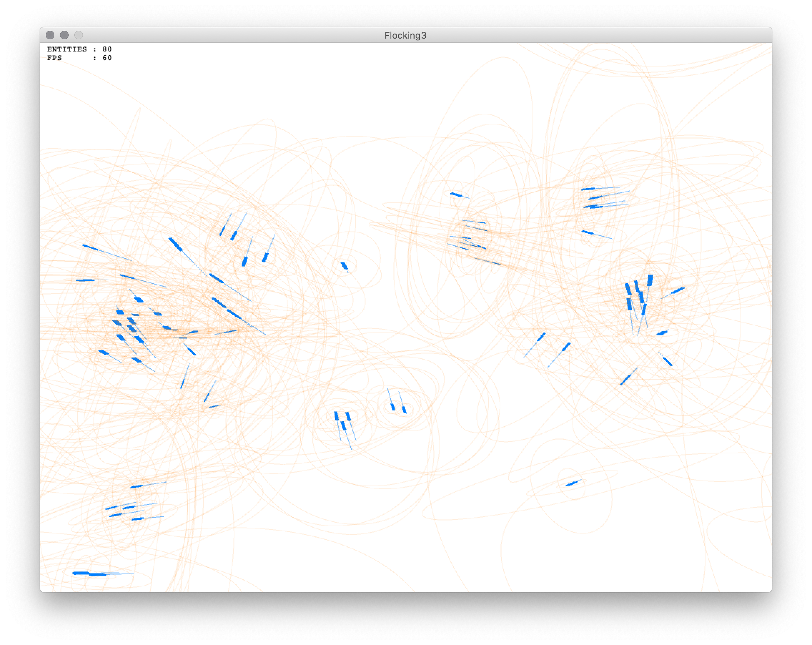Select the lone boid in lower-right empty area
The height and width of the screenshot is (645, 812).
tap(573, 483)
